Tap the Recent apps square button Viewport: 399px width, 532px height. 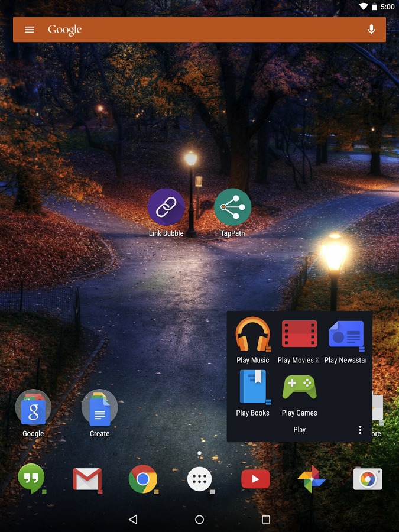pyautogui.click(x=266, y=520)
